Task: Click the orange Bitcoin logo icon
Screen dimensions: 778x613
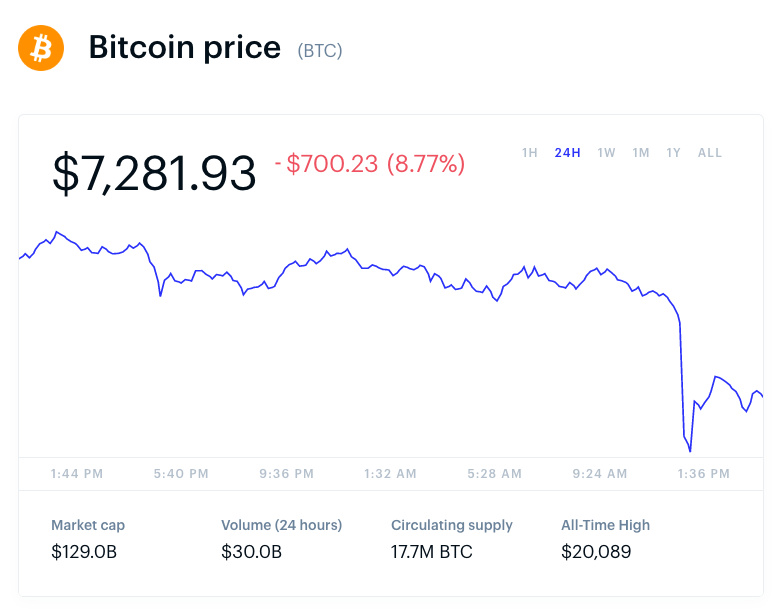Action: coord(41,47)
